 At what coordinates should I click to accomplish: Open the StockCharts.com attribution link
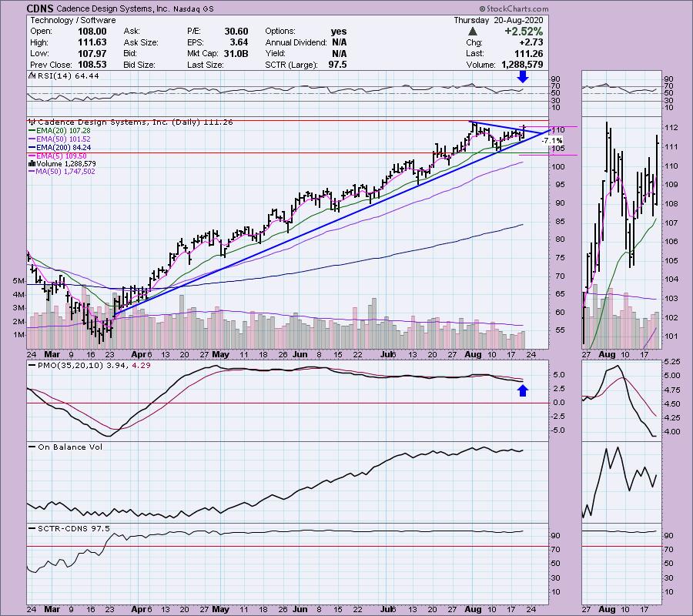pos(514,8)
